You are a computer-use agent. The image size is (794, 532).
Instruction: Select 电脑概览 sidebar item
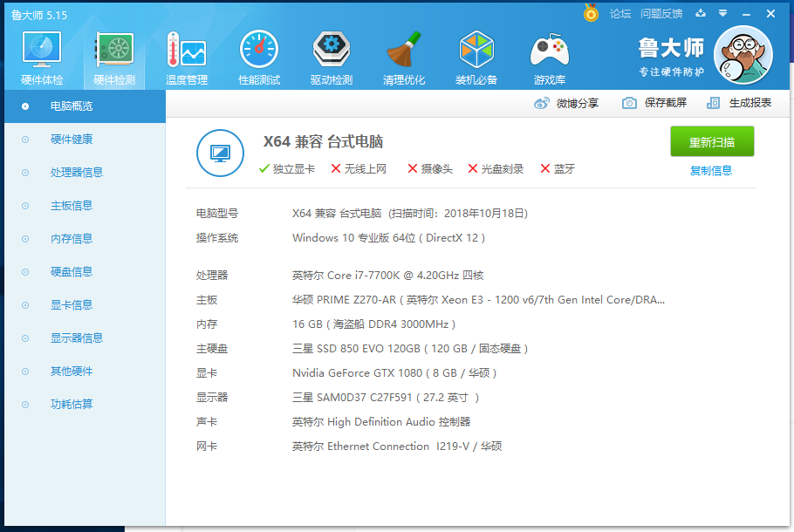tap(86, 106)
